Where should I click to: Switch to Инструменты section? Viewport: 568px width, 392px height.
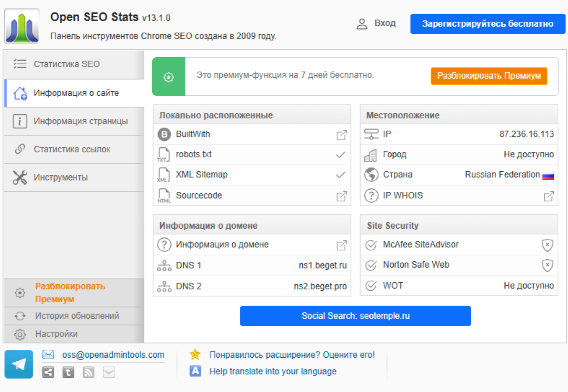click(x=74, y=177)
